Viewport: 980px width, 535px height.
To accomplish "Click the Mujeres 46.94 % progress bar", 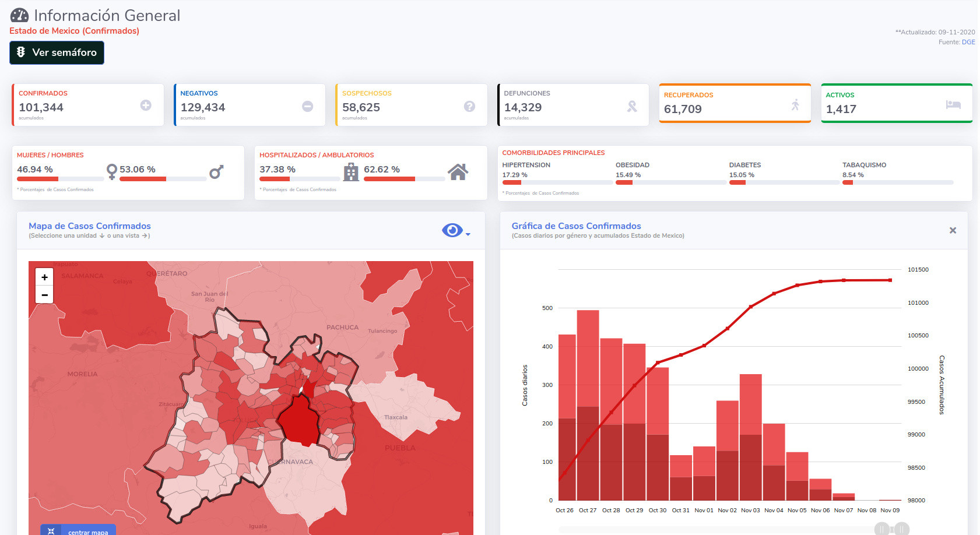I will point(60,179).
